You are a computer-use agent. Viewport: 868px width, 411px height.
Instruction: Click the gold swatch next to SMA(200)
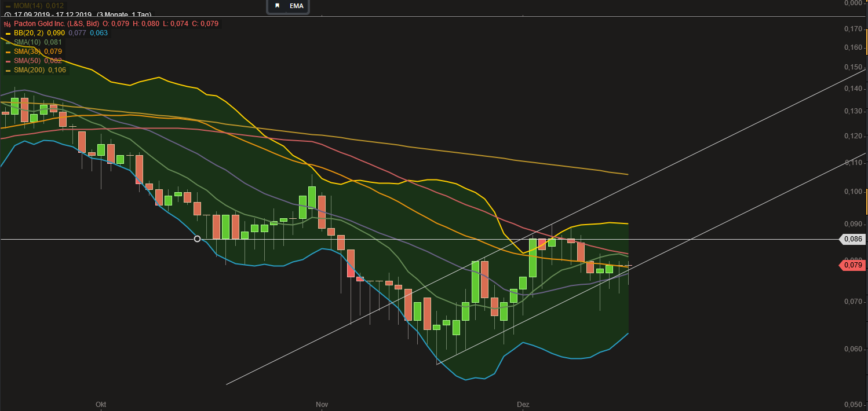[8, 71]
